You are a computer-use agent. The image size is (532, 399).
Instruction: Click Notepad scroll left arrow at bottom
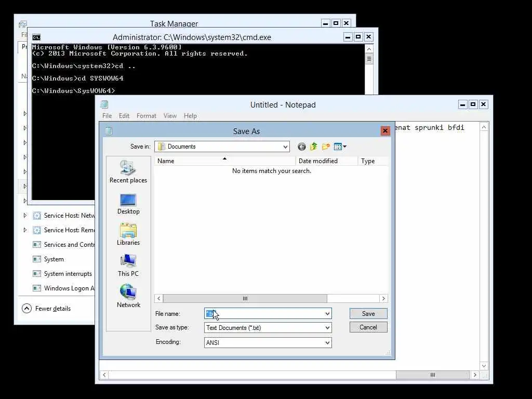tap(104, 375)
